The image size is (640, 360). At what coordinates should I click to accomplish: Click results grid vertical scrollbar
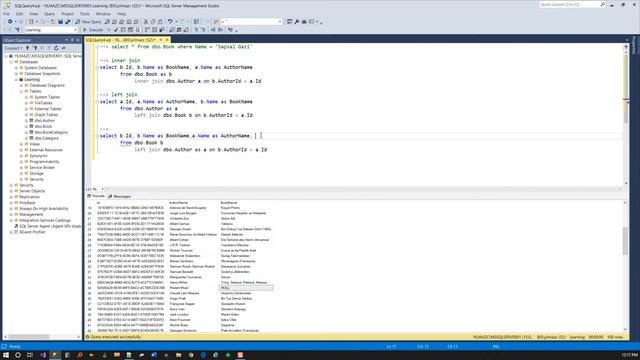tap(625, 241)
